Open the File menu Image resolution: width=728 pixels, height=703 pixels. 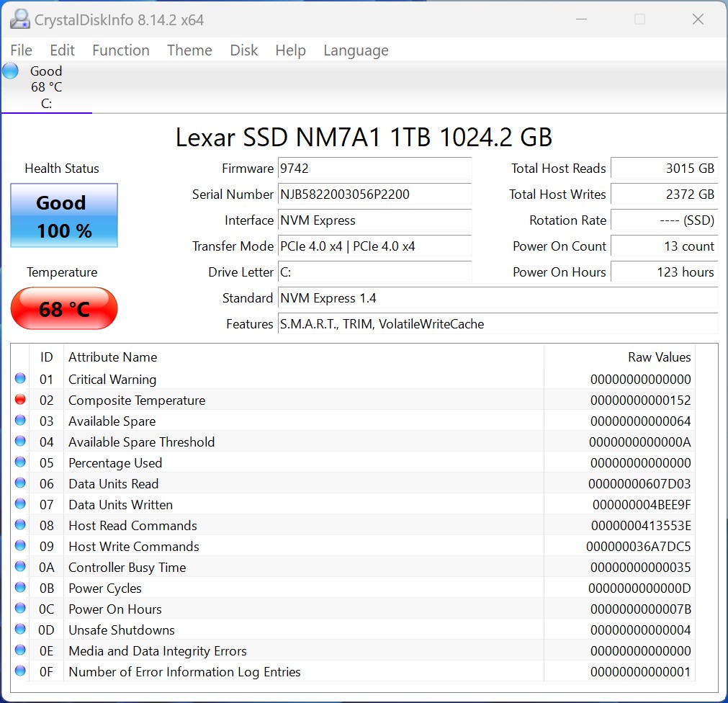coord(21,50)
